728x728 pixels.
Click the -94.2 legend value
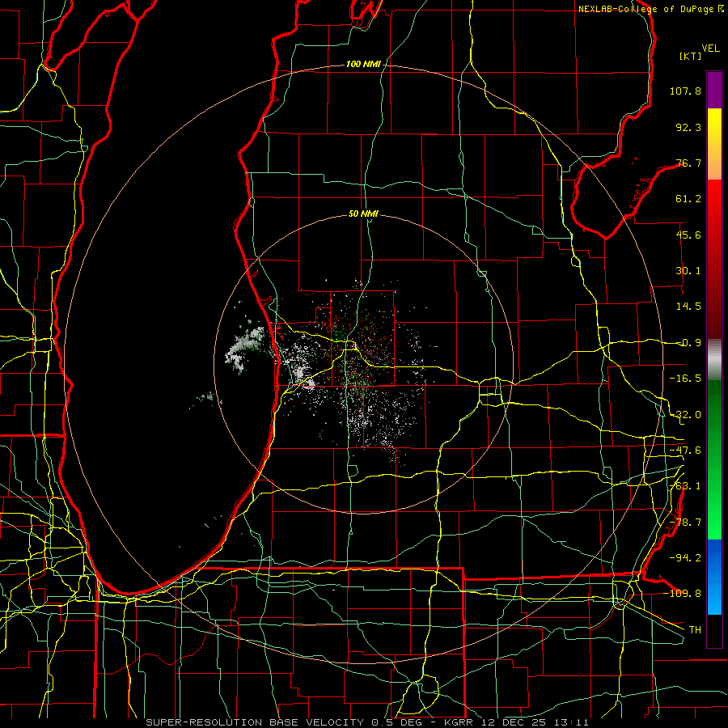point(685,558)
